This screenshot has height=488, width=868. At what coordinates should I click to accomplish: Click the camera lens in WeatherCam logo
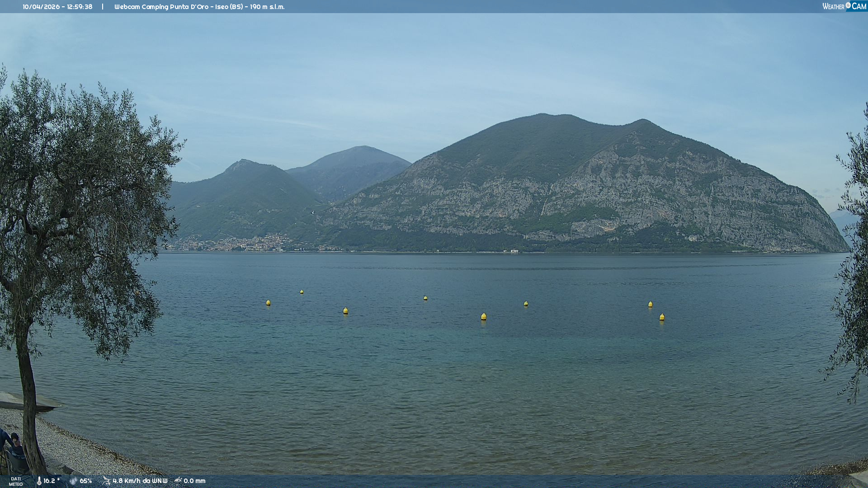pos(848,5)
